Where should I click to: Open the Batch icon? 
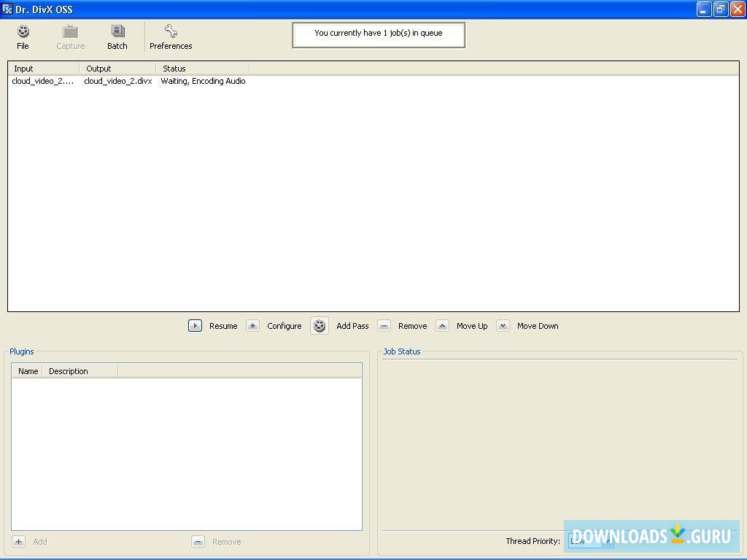(x=117, y=30)
